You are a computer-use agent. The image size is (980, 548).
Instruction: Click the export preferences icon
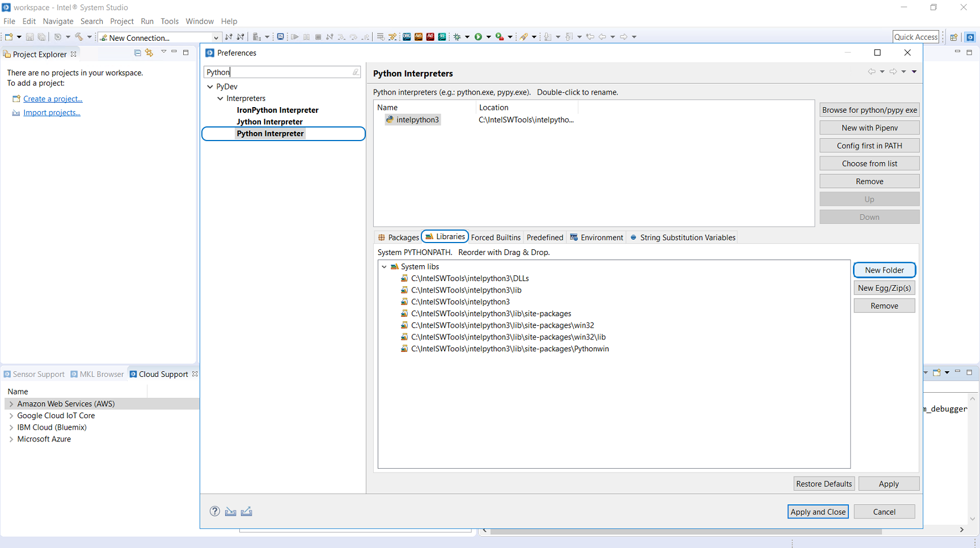click(x=246, y=512)
